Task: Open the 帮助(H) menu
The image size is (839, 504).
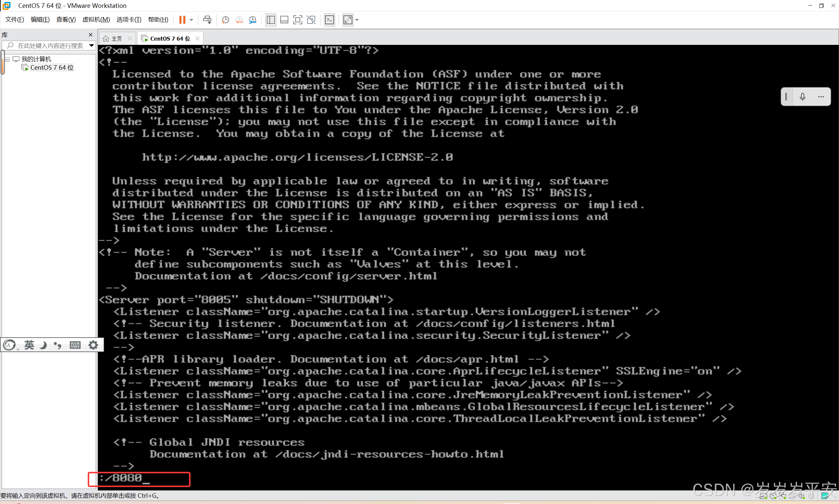Action: click(158, 19)
